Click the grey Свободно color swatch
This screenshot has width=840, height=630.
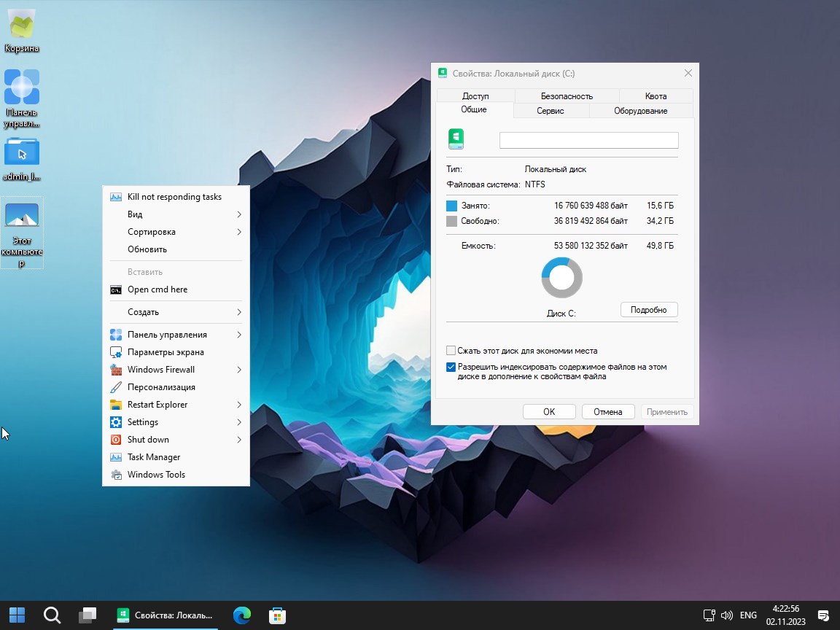tap(451, 221)
